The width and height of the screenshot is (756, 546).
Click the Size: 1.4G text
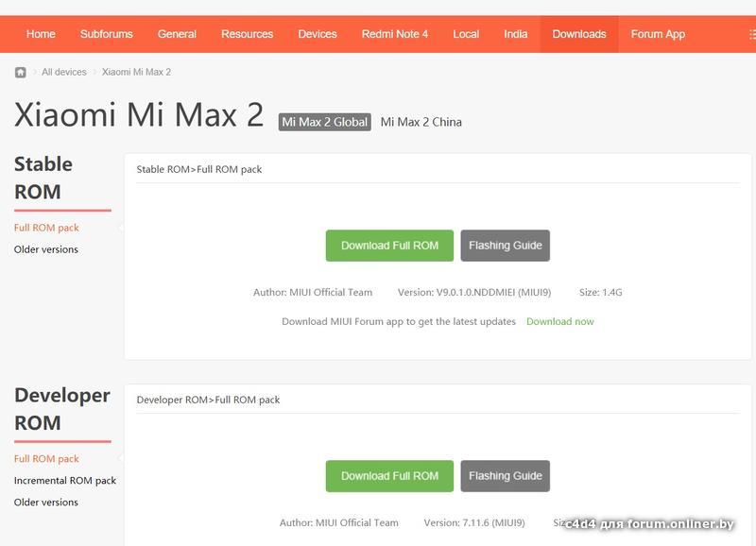click(x=601, y=292)
